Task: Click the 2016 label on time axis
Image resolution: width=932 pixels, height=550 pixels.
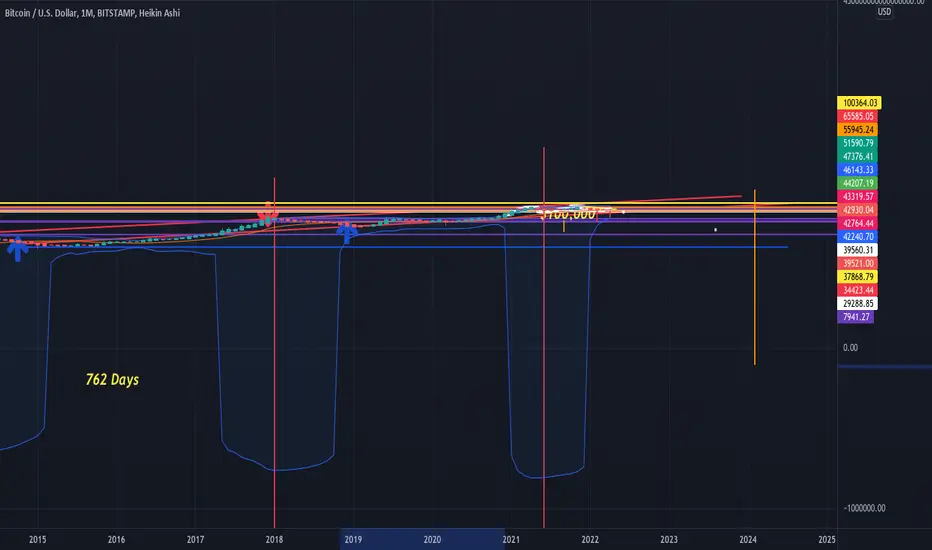Action: 116,540
